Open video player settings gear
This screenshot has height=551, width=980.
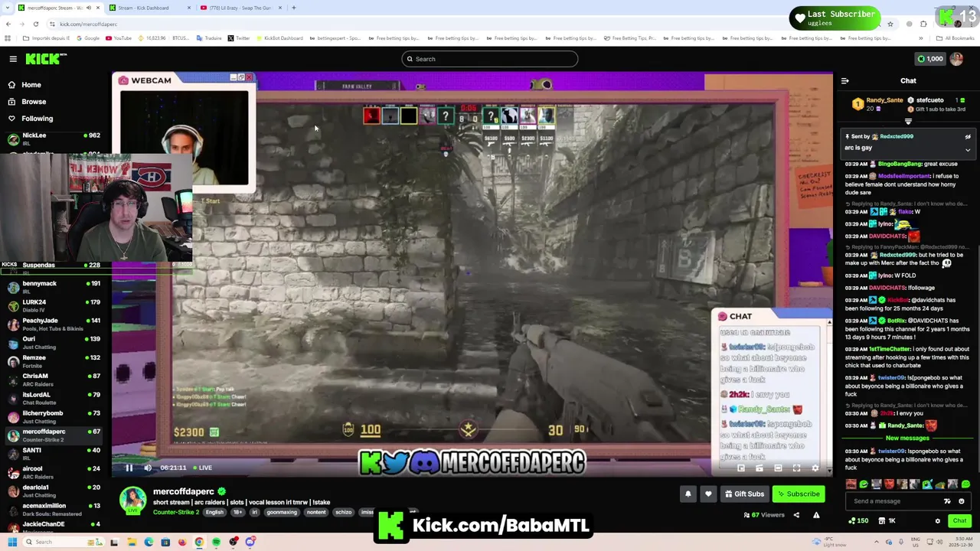tap(815, 468)
